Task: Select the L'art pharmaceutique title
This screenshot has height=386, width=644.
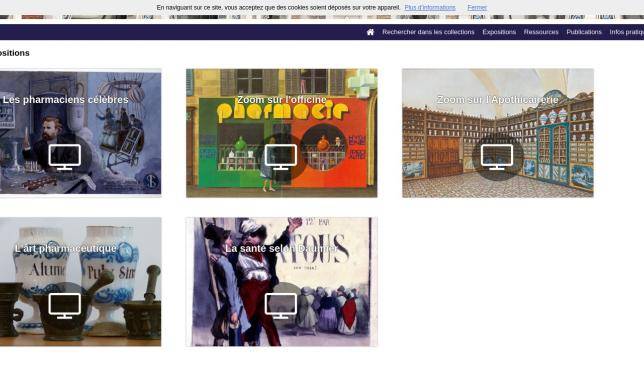Action: pyautogui.click(x=66, y=249)
